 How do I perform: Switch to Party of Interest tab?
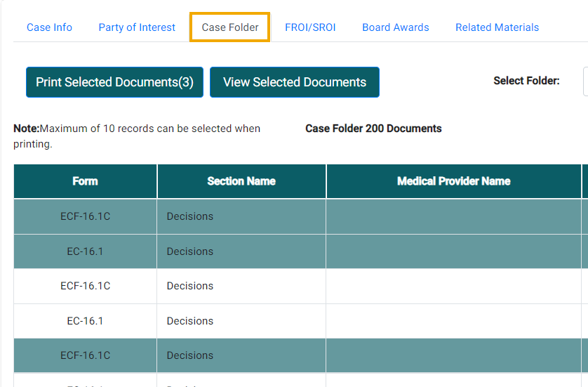click(137, 27)
